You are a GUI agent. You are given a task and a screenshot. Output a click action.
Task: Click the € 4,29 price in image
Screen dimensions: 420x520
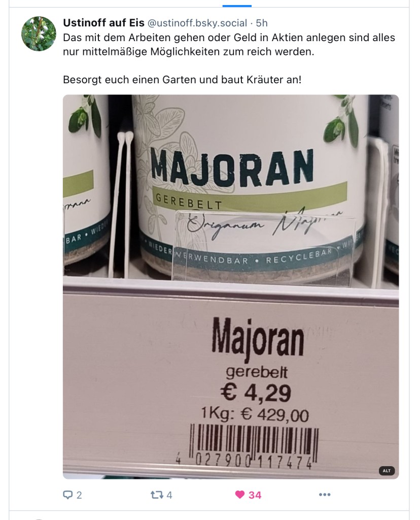pyautogui.click(x=256, y=393)
